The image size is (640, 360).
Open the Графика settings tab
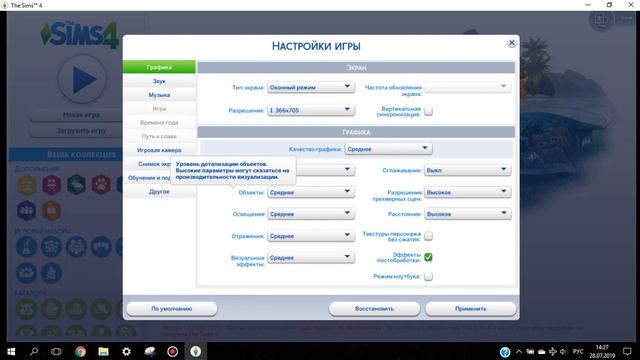tap(159, 67)
